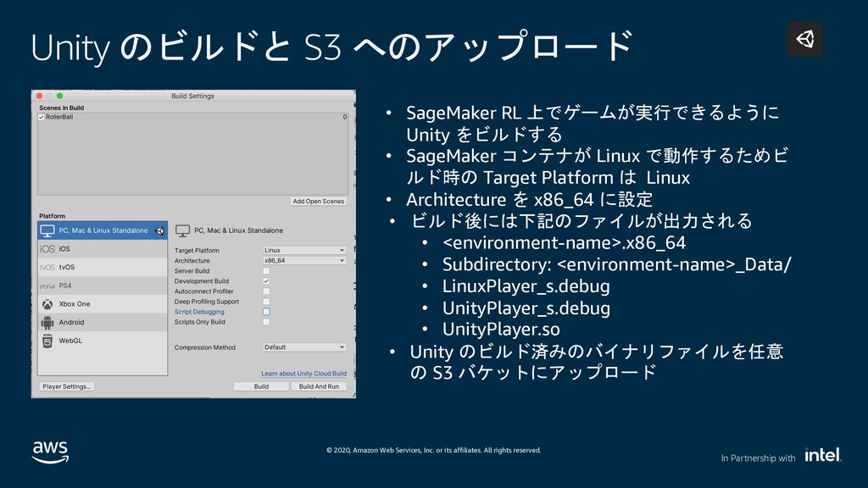868x488 pixels.
Task: Click the Subdirectory <environment-name>_Data/ text
Action: [617, 264]
